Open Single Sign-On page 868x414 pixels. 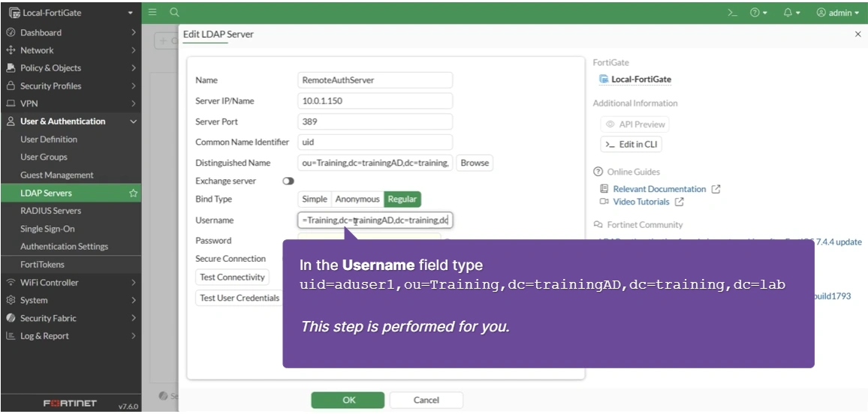click(x=47, y=228)
